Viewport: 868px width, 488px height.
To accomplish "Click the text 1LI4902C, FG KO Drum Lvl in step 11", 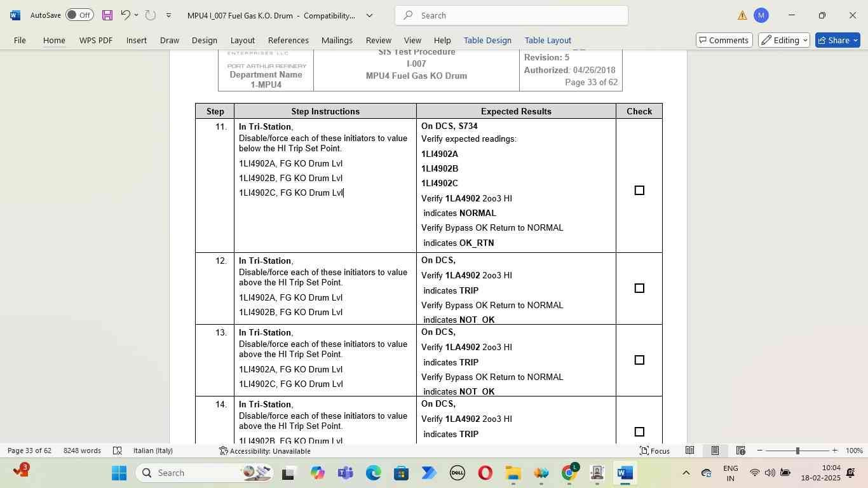I will (x=291, y=193).
